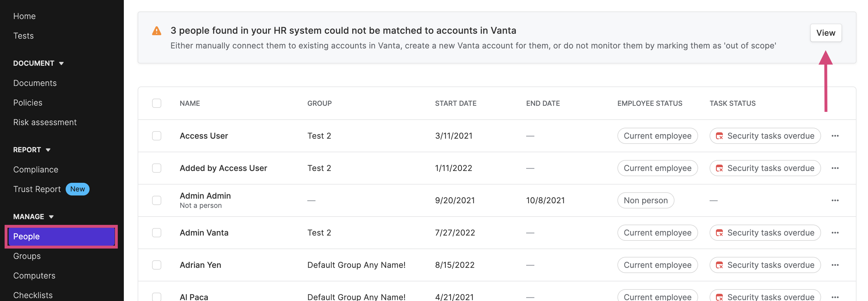Viewport: 868px width, 301px height.
Task: Open the Access User profile name
Action: click(x=204, y=136)
